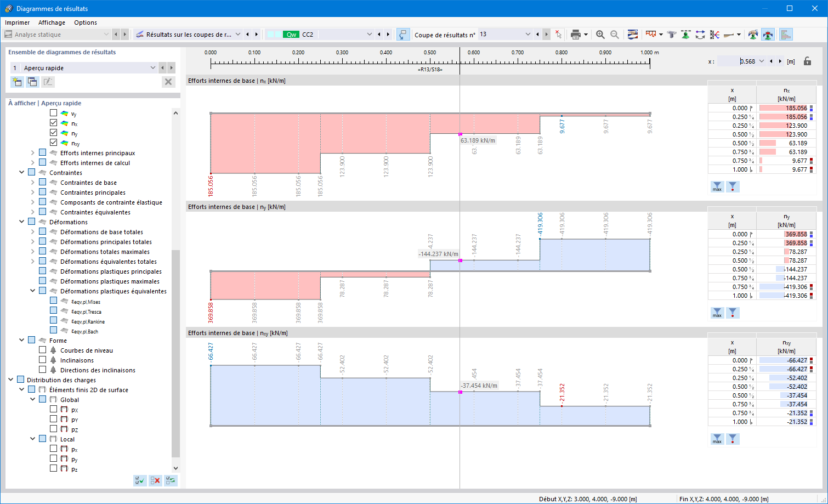Go to previous load case before CC2
Image resolution: width=828 pixels, height=504 pixels.
[378, 35]
